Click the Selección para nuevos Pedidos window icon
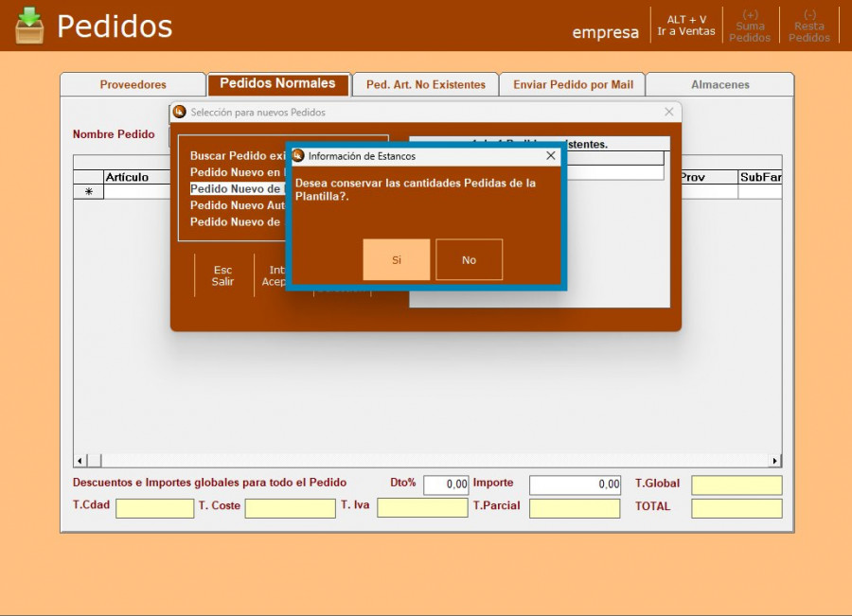 (180, 112)
